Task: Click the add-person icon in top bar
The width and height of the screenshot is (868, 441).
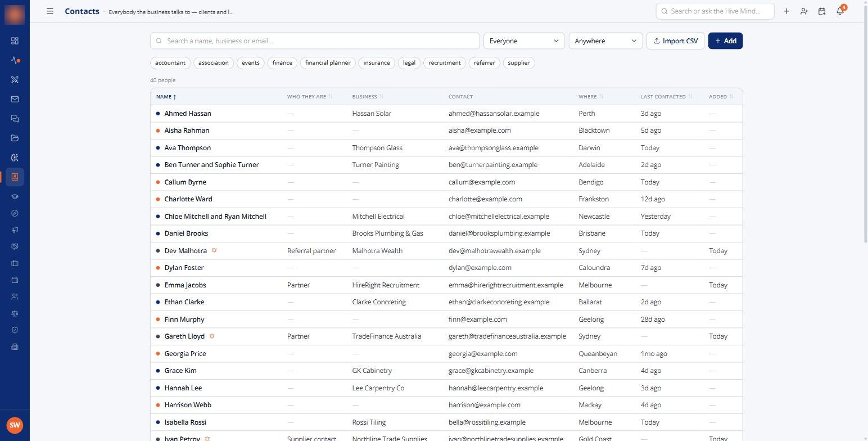Action: (804, 11)
